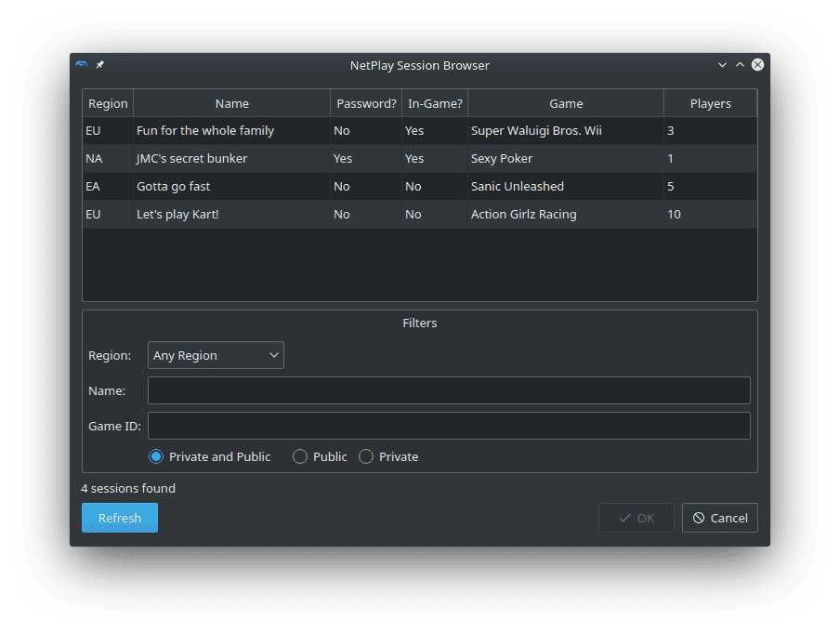Screen dimensions: 840x633
Task: Select the Private radio button
Action: [x=366, y=456]
